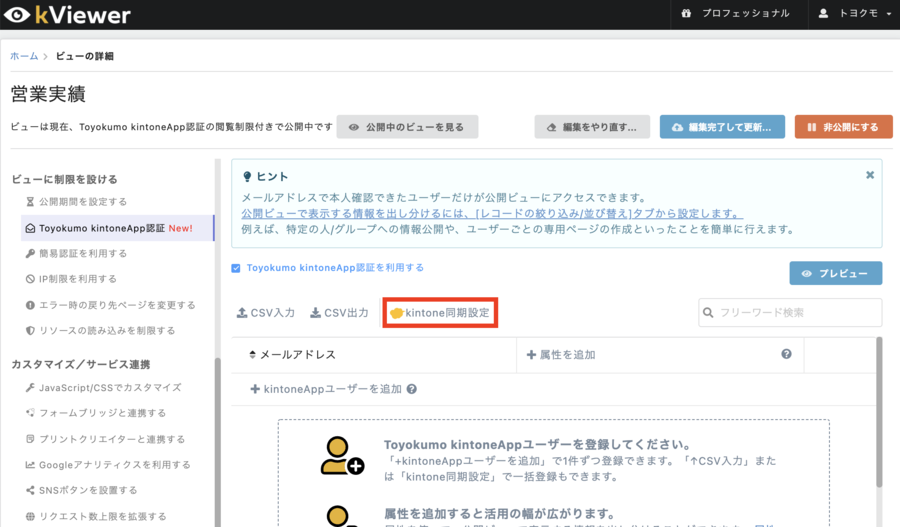Click the プレビュー button
Viewport: 900px width, 527px height.
click(836, 273)
